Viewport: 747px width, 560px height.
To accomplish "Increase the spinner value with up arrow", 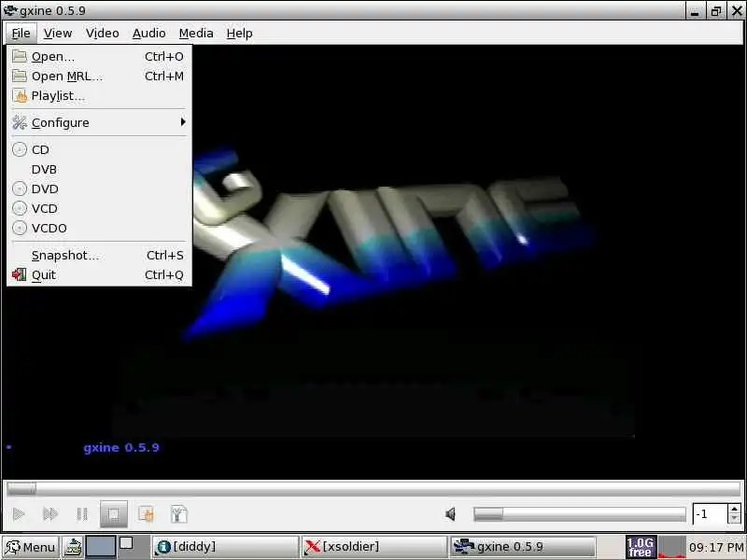I will coord(734,510).
